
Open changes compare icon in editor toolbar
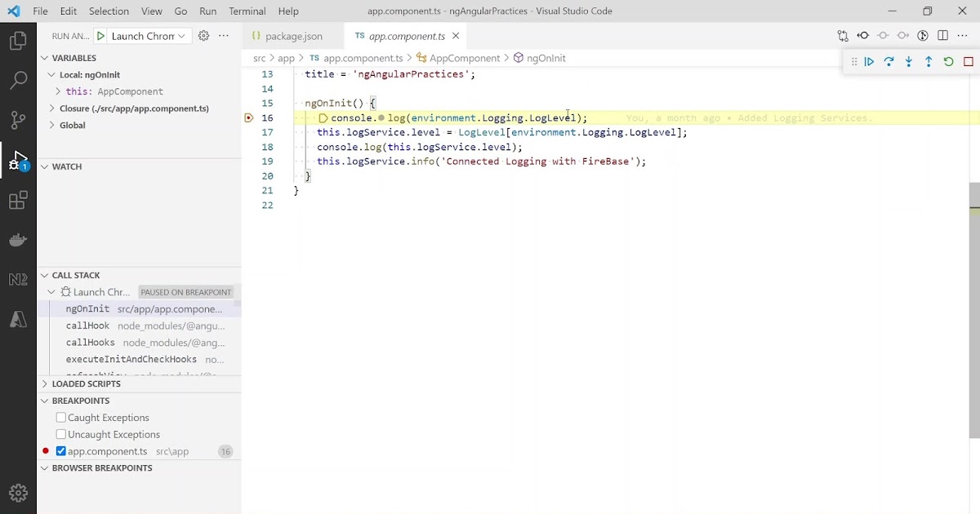point(843,36)
